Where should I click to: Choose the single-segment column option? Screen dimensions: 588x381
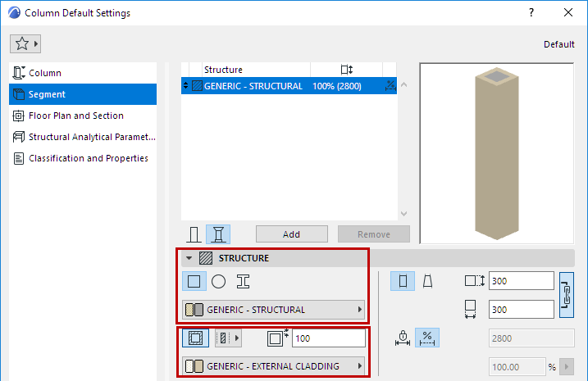(194, 234)
